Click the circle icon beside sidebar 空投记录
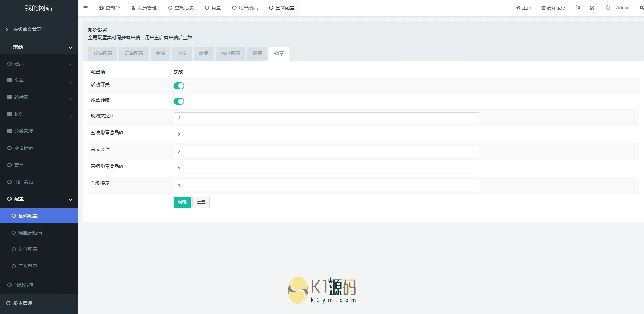Viewport: 644px width, 314px height. [9, 148]
